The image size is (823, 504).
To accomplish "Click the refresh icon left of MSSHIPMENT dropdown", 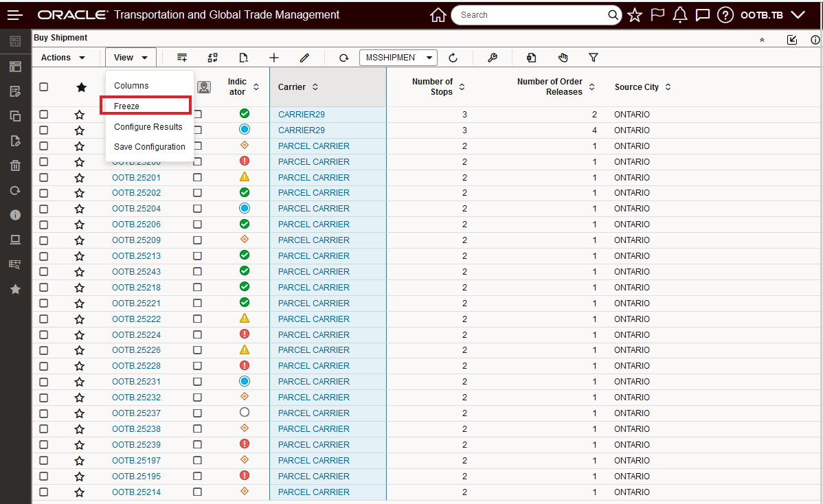I will [343, 58].
